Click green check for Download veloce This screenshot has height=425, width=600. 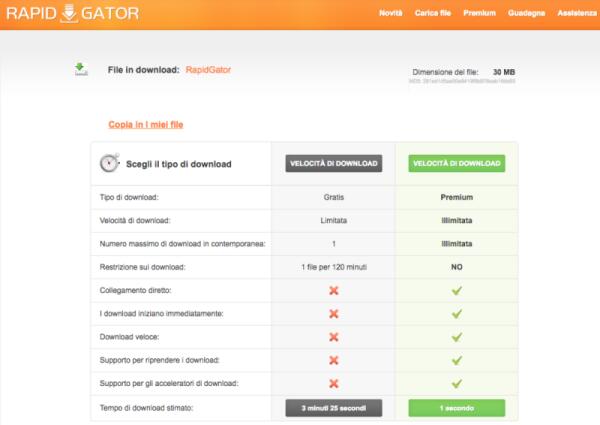456,336
